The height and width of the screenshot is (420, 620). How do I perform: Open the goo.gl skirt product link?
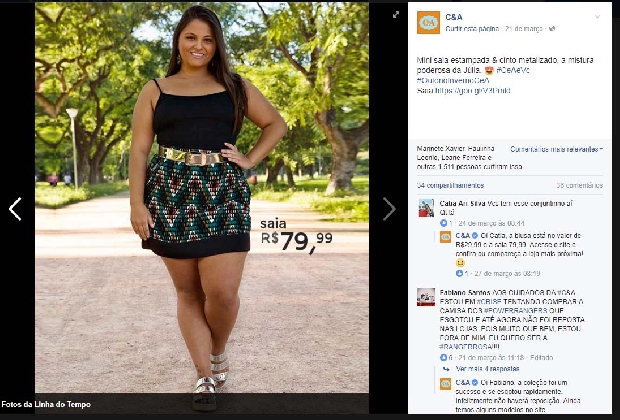tap(473, 91)
